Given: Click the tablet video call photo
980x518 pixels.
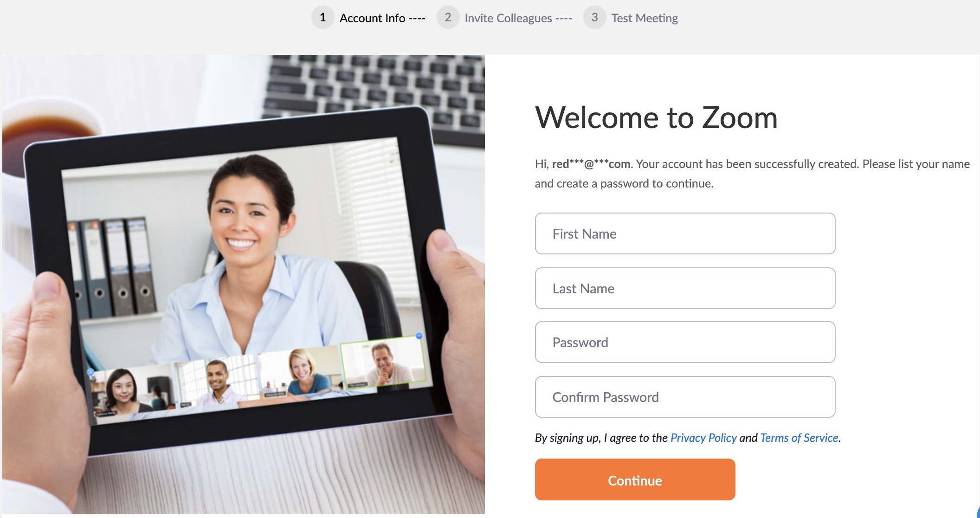Looking at the screenshot, I should click(244, 284).
